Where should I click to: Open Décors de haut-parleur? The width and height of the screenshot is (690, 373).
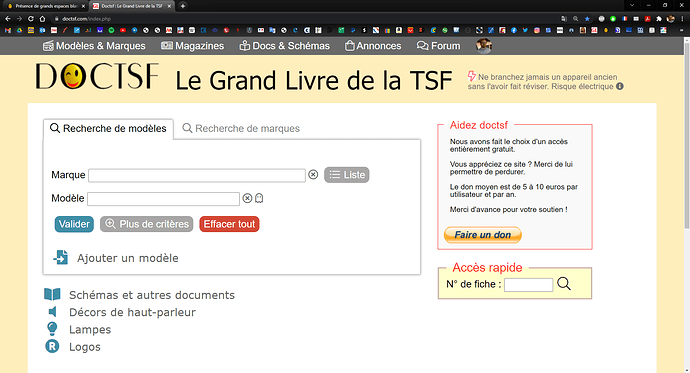(x=132, y=312)
